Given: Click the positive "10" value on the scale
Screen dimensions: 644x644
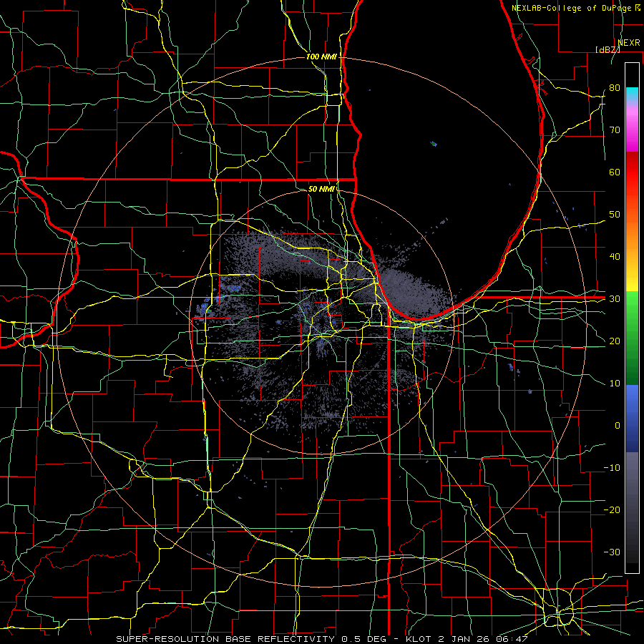Looking at the screenshot, I should click(x=615, y=384).
